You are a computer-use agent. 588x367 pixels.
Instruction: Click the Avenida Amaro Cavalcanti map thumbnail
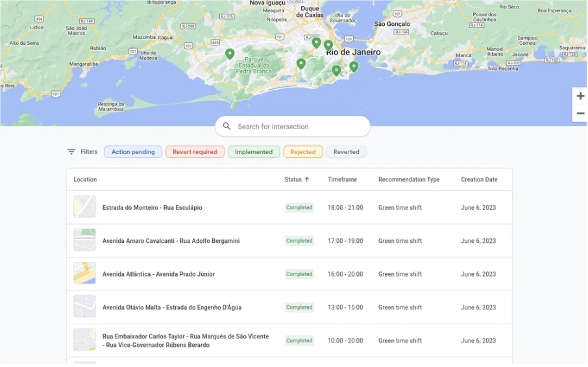pos(84,240)
